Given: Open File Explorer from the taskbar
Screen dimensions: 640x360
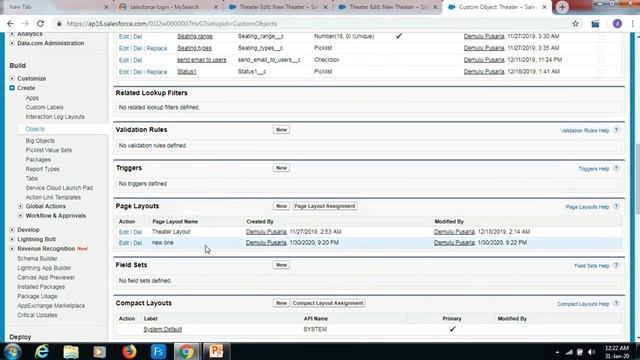Looking at the screenshot, I should (x=71, y=351).
